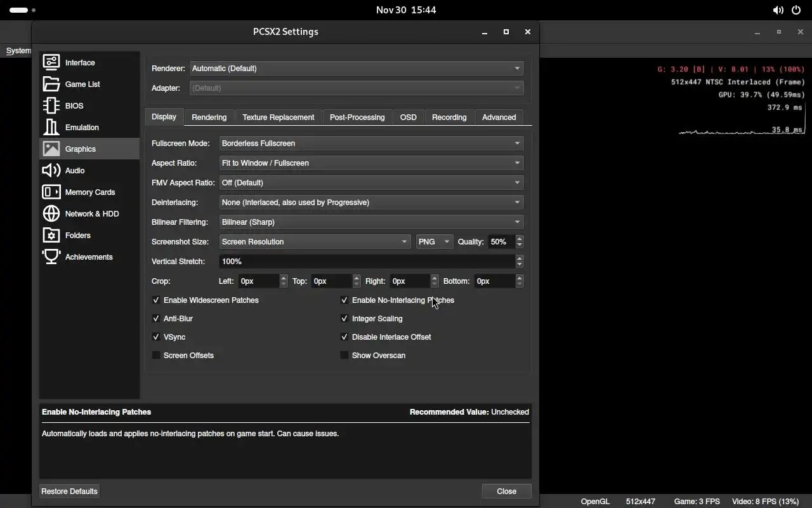Select the Game List folder icon
812x508 pixels.
point(51,84)
